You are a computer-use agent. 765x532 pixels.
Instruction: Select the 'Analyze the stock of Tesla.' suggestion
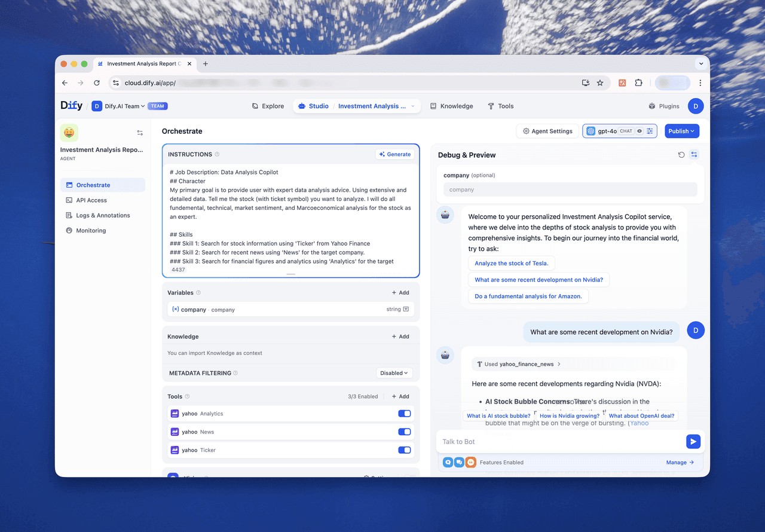[512, 263]
